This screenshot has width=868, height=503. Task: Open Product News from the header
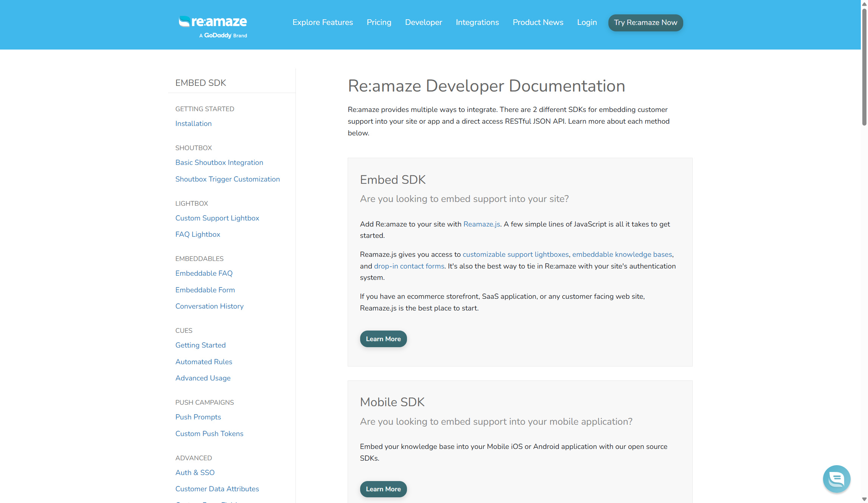538,22
